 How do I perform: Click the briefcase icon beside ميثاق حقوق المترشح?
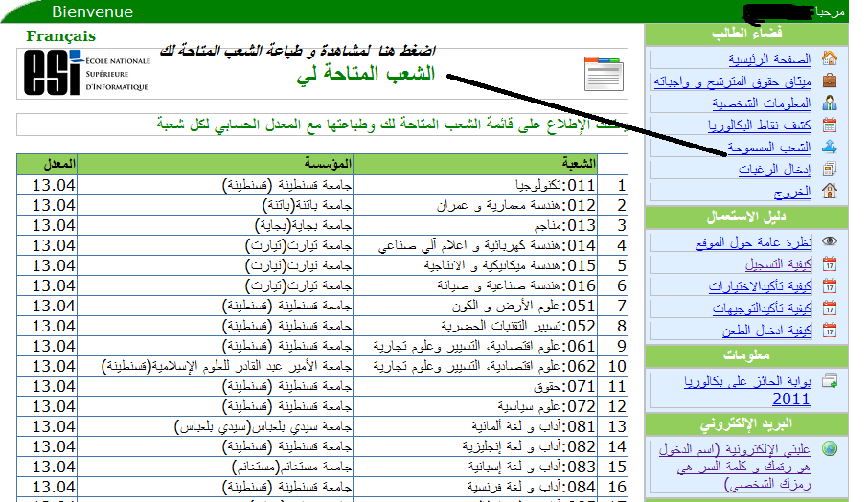tap(830, 80)
